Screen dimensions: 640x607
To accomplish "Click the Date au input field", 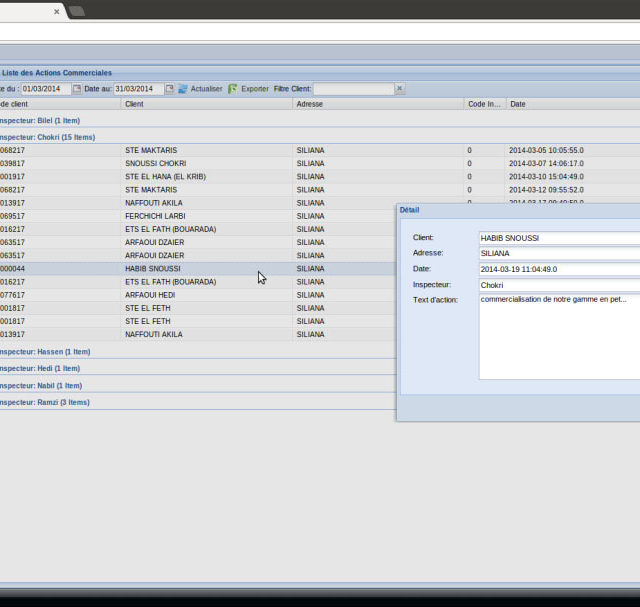I will [x=137, y=89].
